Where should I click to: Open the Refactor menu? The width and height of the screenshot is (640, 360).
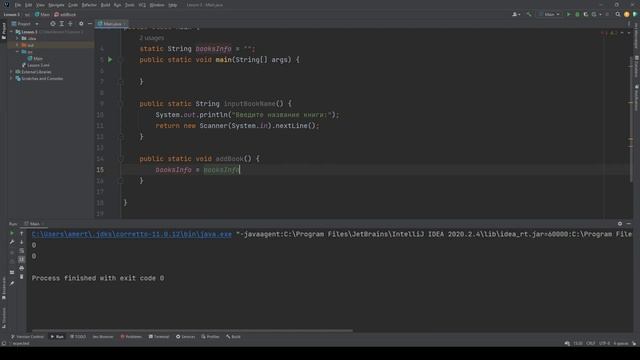[x=89, y=5]
